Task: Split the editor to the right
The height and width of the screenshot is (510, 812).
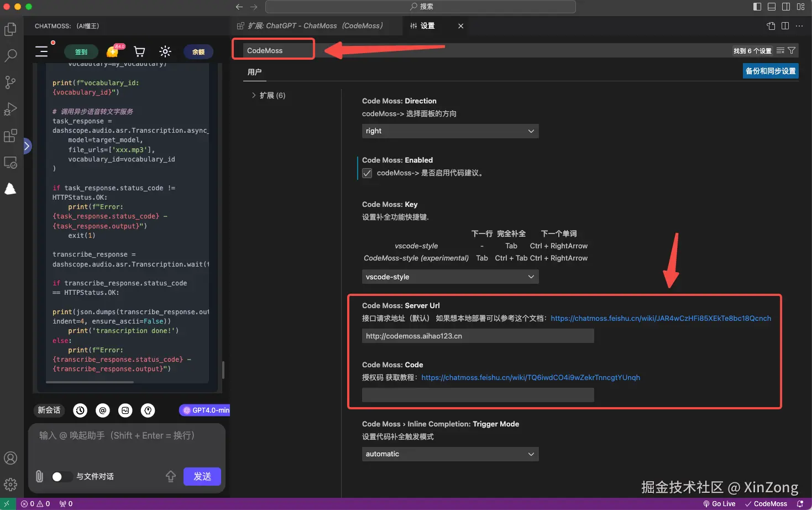Action: pyautogui.click(x=785, y=26)
